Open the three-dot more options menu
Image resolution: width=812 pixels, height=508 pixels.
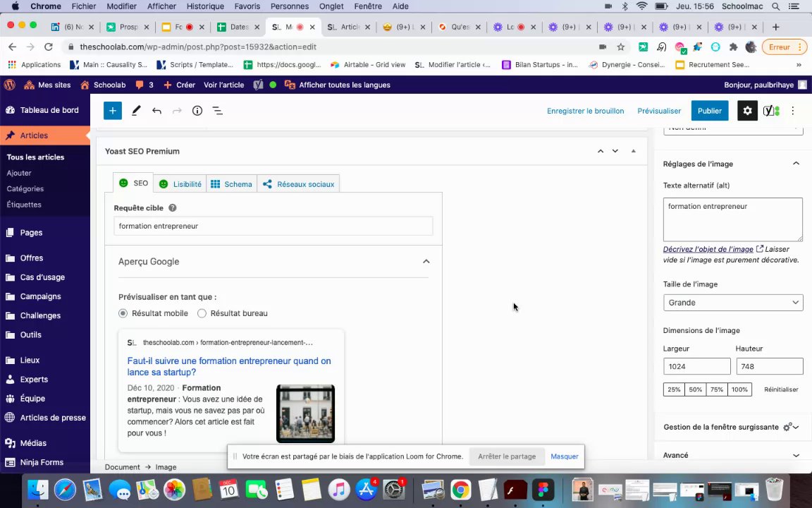792,111
